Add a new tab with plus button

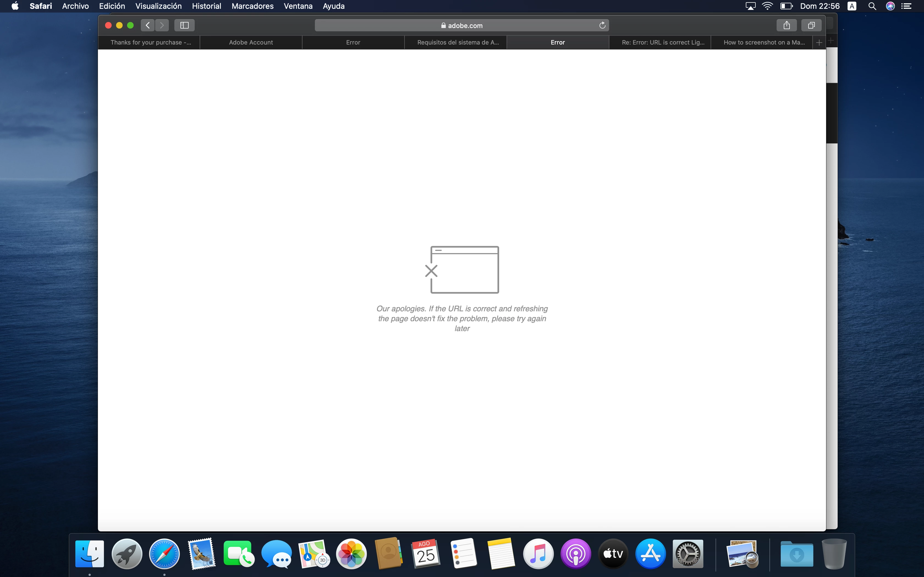pos(819,42)
